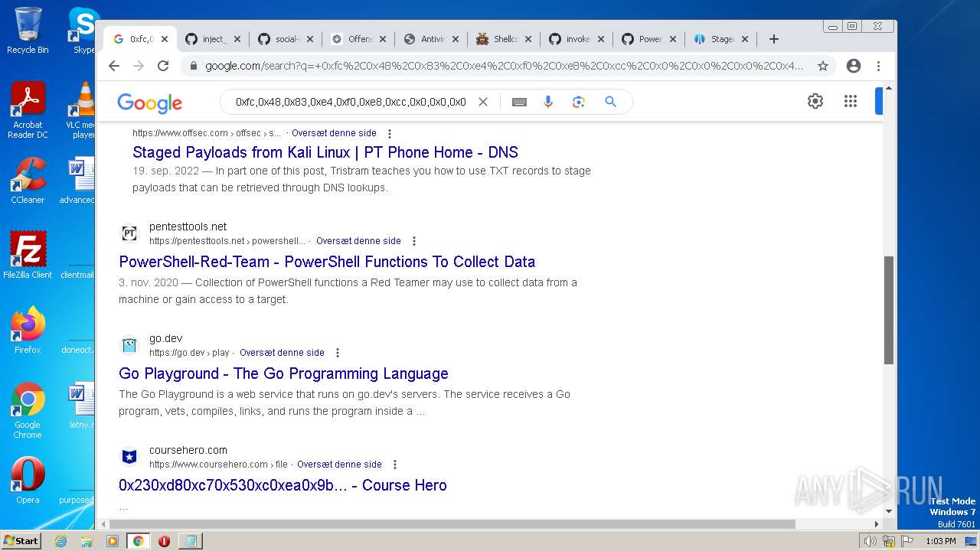The width and height of the screenshot is (980, 551).
Task: Open PowerShell-Red-Team search result
Action: 327,262
